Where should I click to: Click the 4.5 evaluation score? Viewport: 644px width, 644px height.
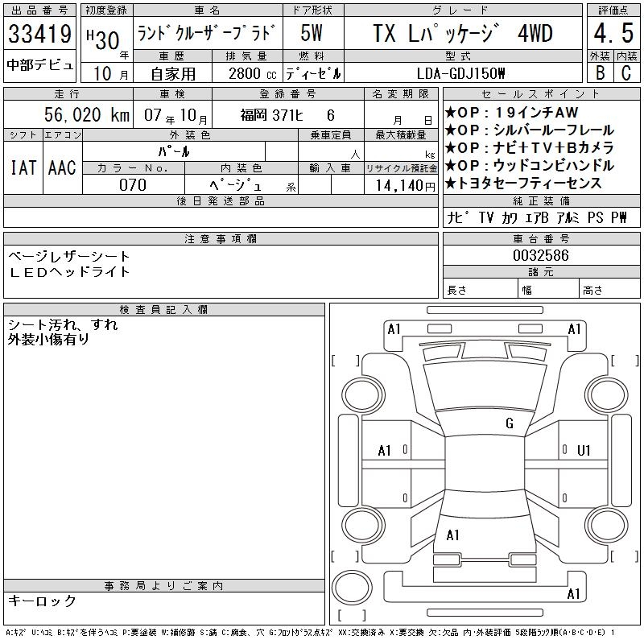(611, 35)
